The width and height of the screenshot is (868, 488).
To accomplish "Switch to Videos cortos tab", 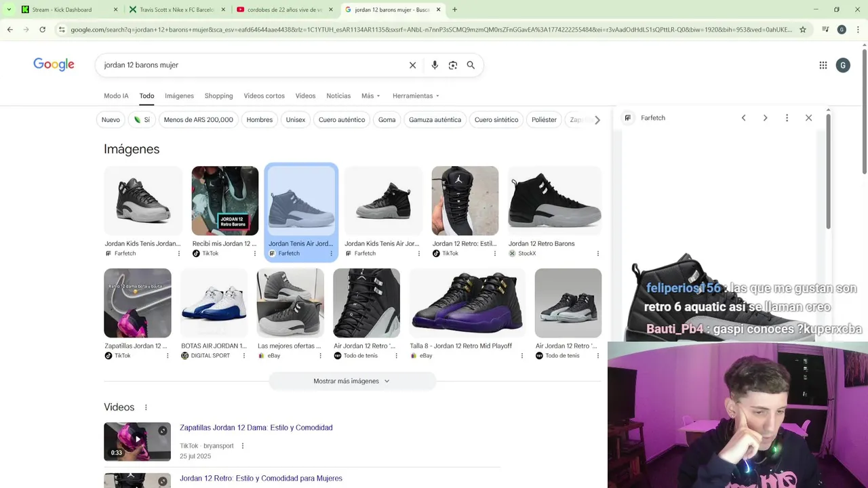I will (x=264, y=96).
